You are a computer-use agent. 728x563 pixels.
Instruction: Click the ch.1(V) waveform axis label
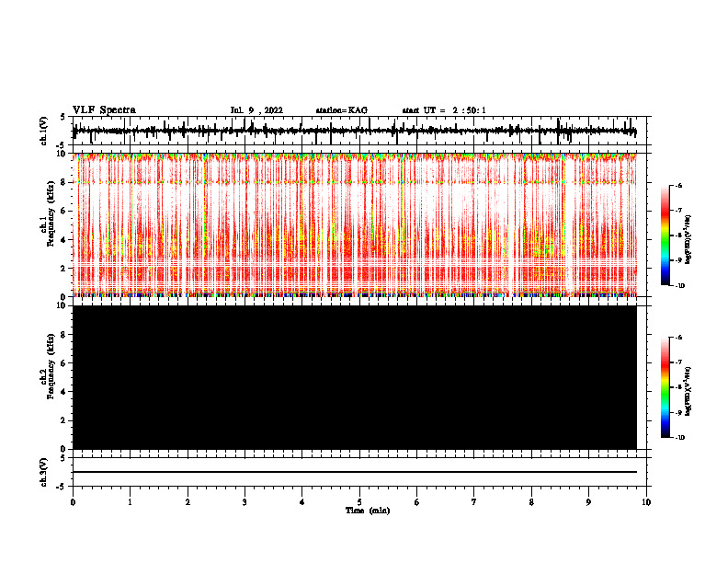(x=44, y=131)
